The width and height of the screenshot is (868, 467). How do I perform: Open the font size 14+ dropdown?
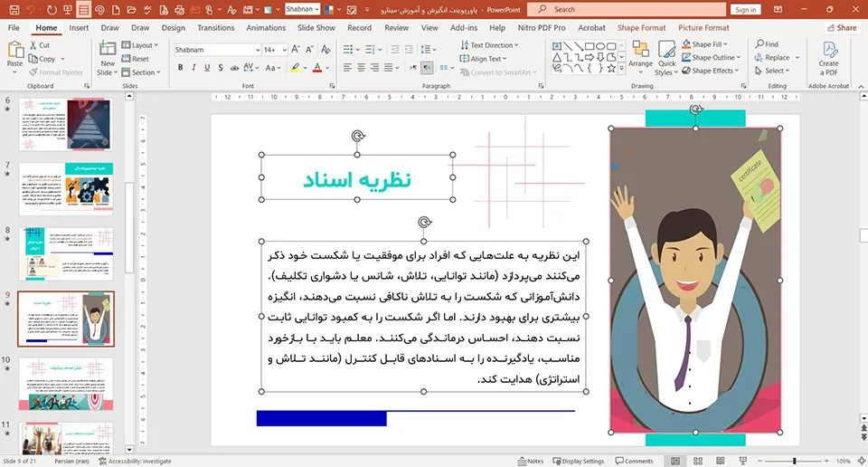pos(285,50)
